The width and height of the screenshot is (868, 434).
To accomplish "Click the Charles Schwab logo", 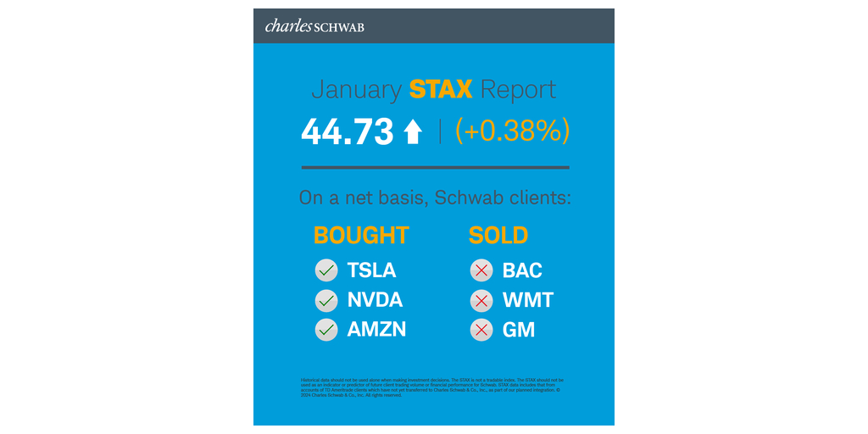I will pos(314,26).
